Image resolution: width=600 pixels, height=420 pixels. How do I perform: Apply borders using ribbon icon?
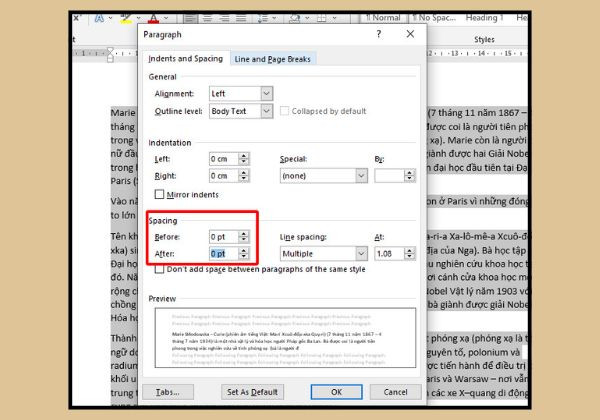(322, 18)
